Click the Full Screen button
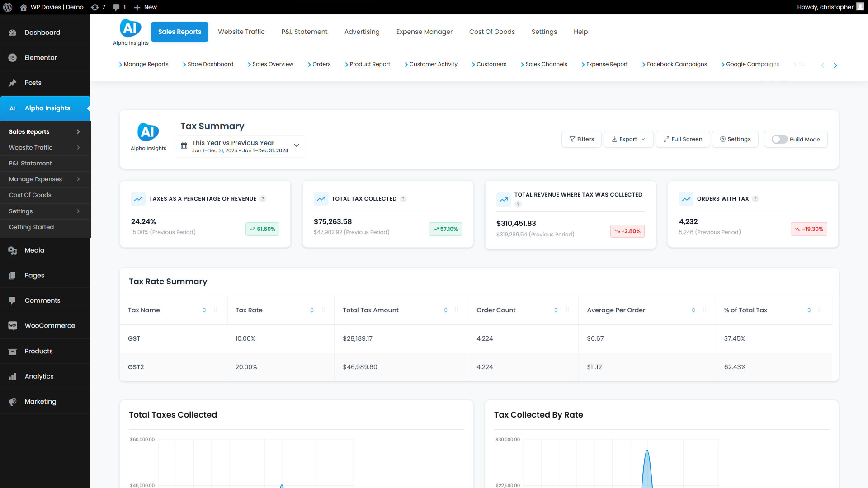The width and height of the screenshot is (868, 488). [x=683, y=139]
